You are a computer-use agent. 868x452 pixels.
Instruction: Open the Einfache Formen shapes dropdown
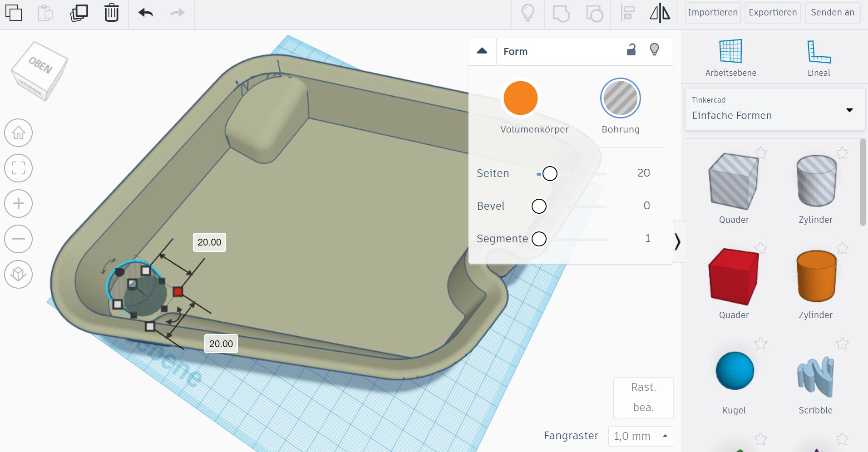click(774, 110)
